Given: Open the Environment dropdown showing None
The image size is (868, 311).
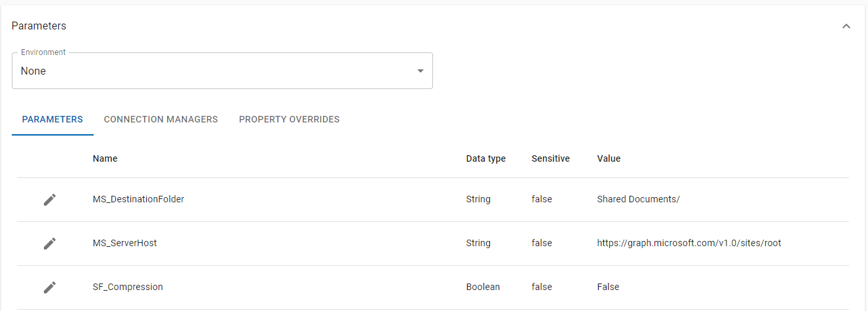Looking at the screenshot, I should [x=216, y=71].
